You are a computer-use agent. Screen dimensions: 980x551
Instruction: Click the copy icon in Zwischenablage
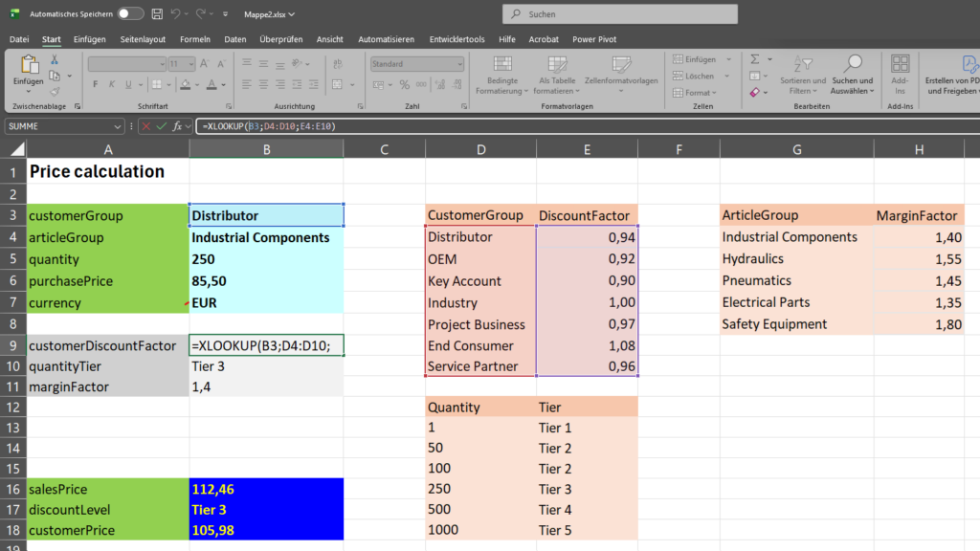(x=55, y=76)
